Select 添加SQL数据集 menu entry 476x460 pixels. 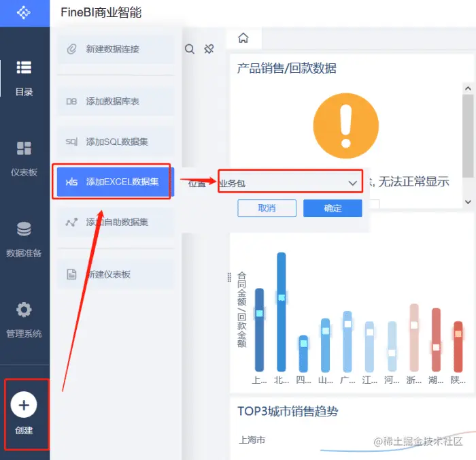click(116, 142)
